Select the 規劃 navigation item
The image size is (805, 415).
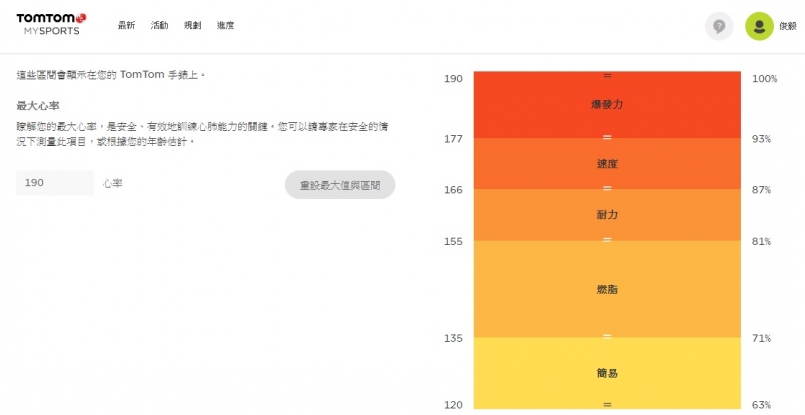pos(192,25)
